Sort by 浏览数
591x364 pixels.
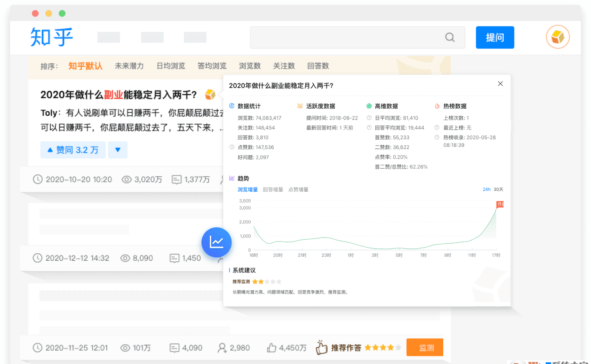tap(250, 66)
